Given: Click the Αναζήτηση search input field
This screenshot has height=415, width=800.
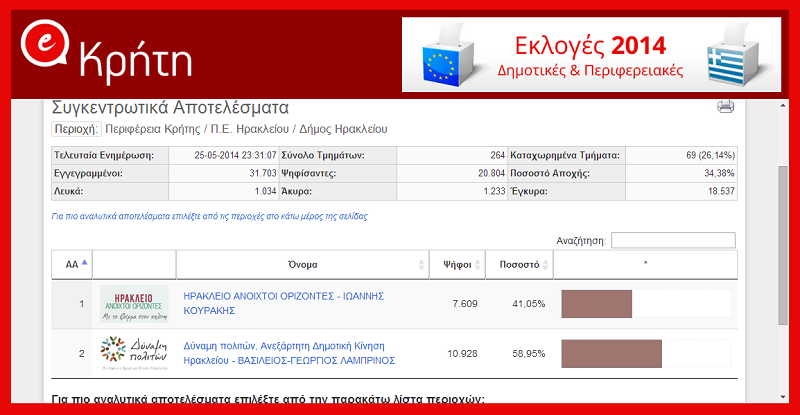Looking at the screenshot, I should click(672, 240).
